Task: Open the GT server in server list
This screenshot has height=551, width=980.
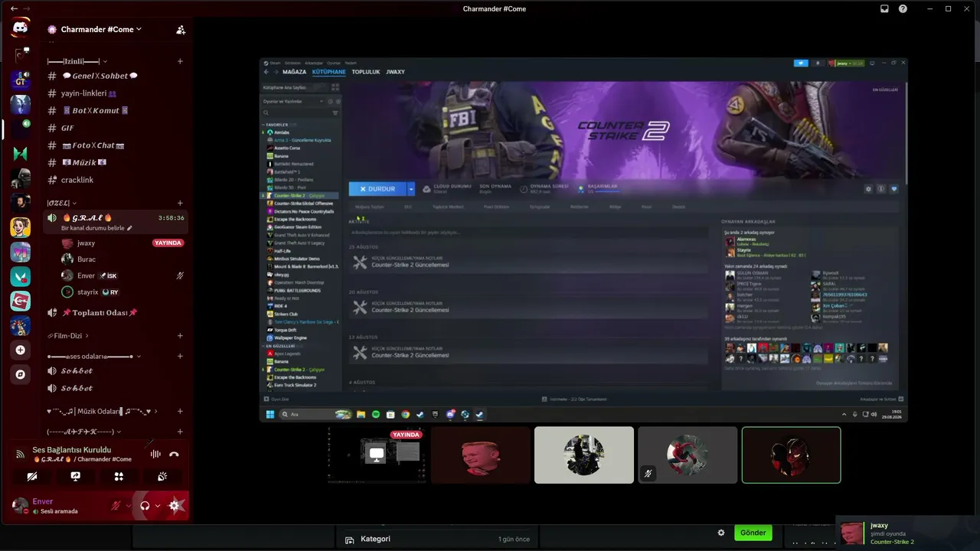Action: (21, 79)
